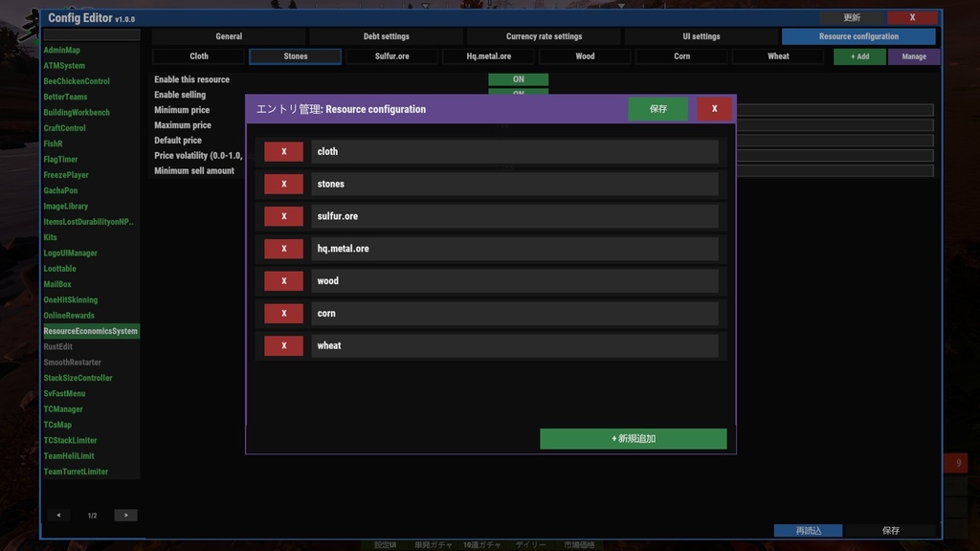Delete the corn resource entry
Viewport: 980px width, 551px height.
(283, 313)
